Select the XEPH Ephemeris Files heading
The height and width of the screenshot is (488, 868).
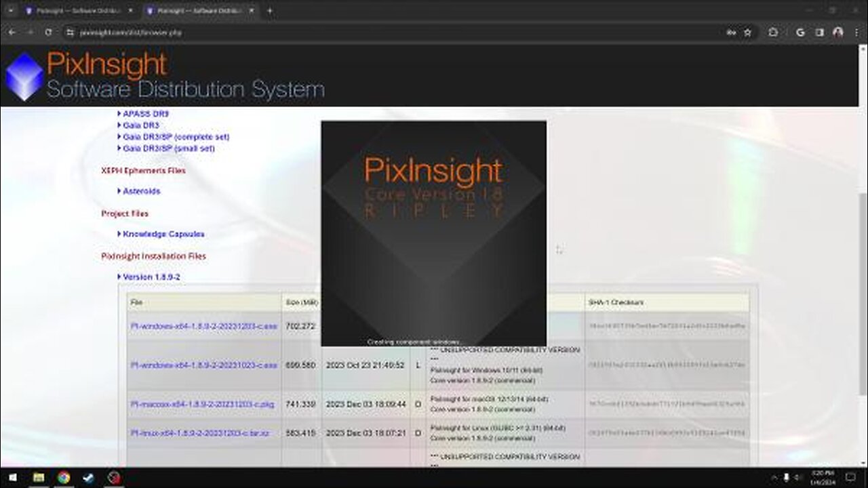coord(143,170)
